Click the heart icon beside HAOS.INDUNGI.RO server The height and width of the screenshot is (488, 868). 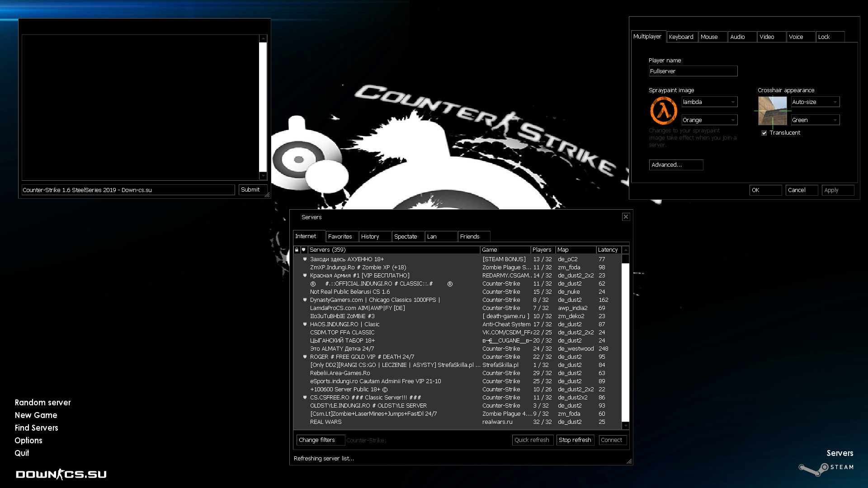(x=304, y=324)
